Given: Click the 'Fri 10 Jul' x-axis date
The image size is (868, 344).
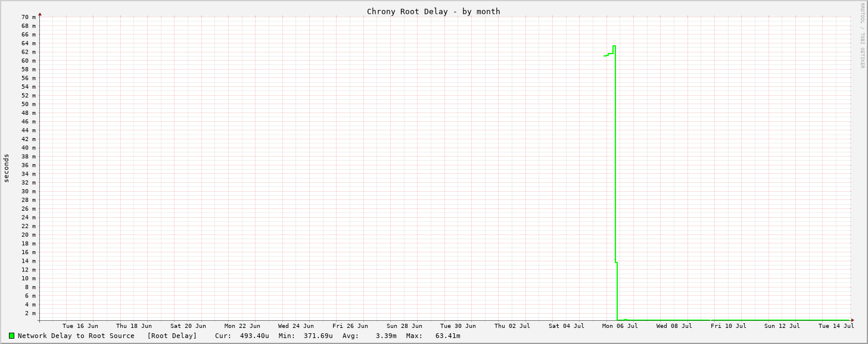Looking at the screenshot, I should click(729, 326).
